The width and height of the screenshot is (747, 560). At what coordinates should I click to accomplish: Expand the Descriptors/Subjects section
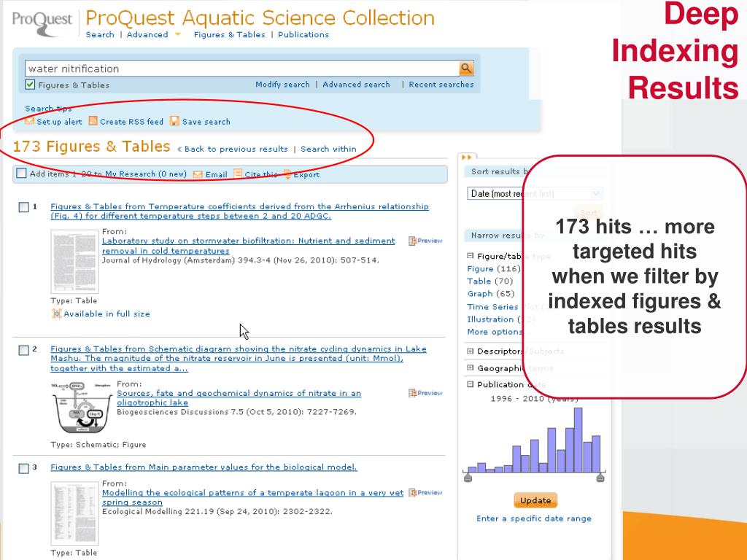pos(471,351)
